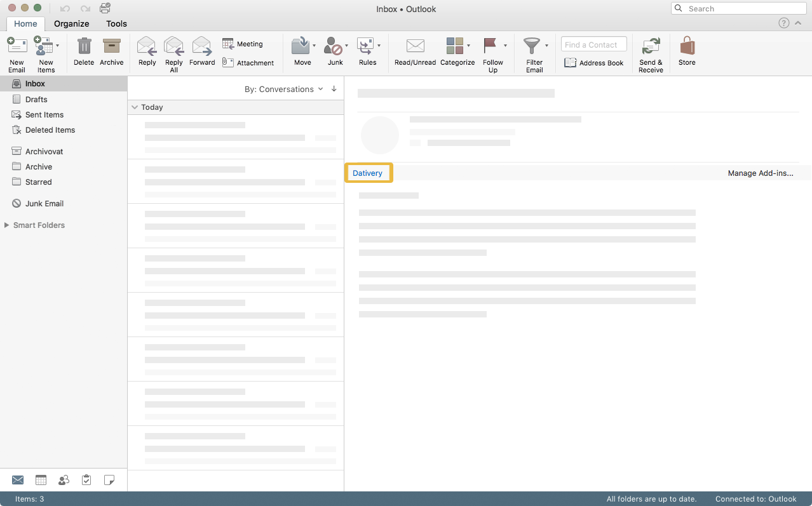
Task: Switch to Tasks view icon
Action: pos(86,480)
